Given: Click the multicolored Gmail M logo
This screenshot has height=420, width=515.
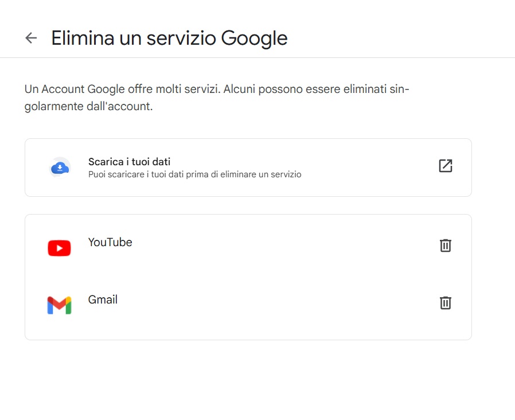Looking at the screenshot, I should [x=59, y=305].
